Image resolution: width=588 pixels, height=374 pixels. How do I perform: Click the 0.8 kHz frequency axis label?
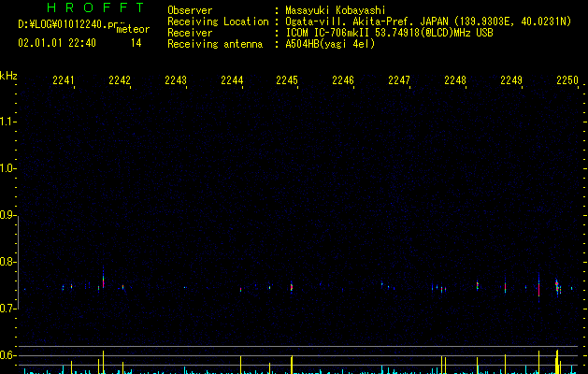coord(7,262)
